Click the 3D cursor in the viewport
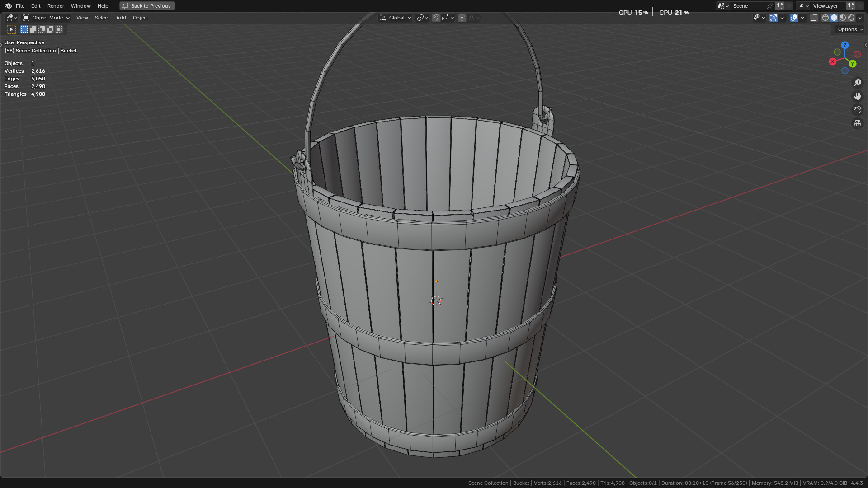This screenshot has height=488, width=868. (x=436, y=301)
